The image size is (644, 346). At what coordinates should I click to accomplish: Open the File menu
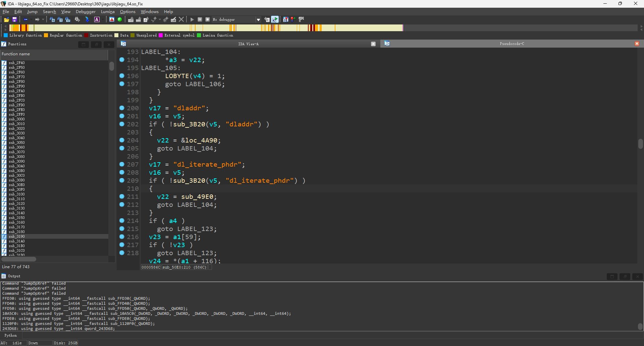coord(6,11)
